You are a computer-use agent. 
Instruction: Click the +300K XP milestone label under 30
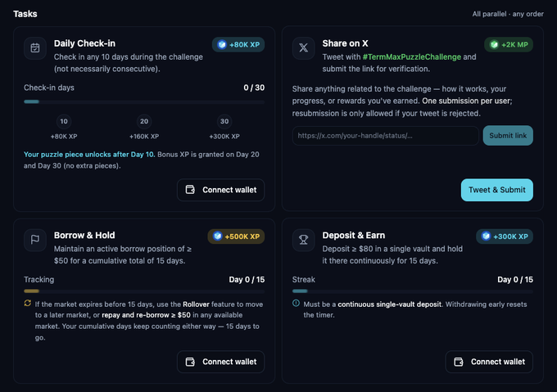(x=224, y=136)
